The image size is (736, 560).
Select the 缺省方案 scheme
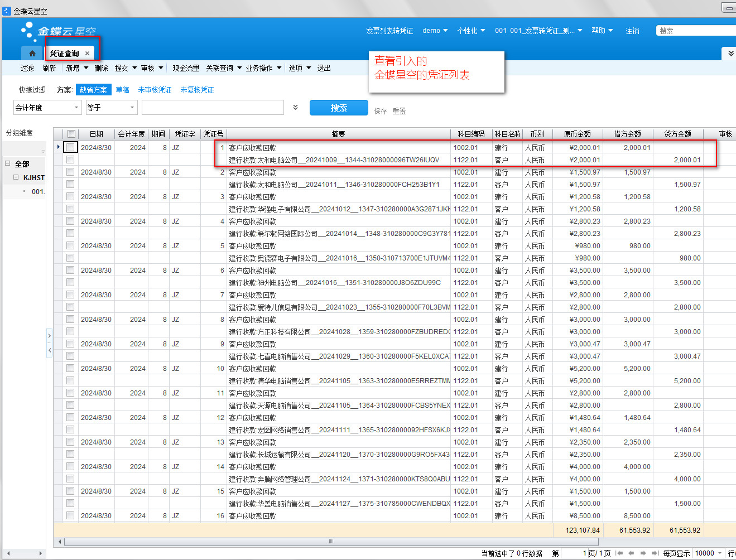(93, 90)
